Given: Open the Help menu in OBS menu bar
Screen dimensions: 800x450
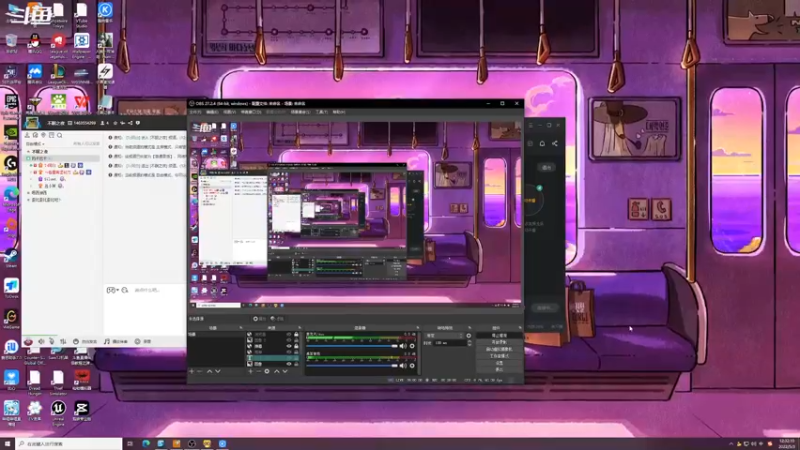Looking at the screenshot, I should (x=339, y=112).
